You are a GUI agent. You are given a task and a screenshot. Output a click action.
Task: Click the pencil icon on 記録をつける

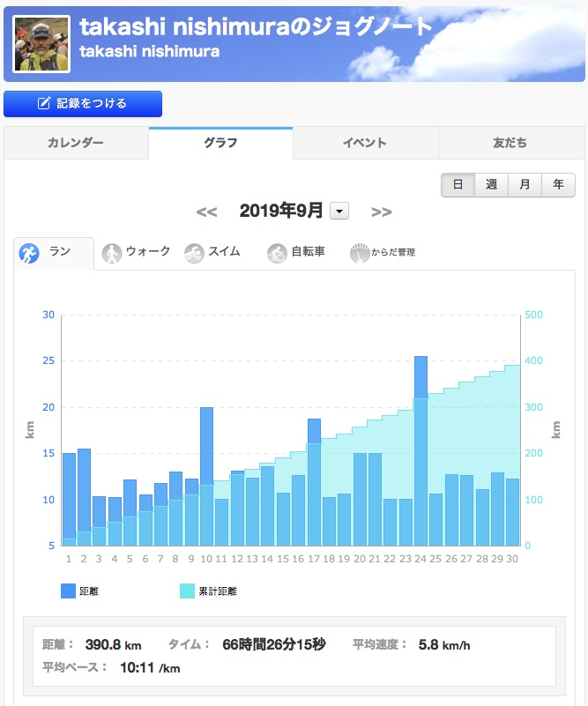[x=44, y=104]
